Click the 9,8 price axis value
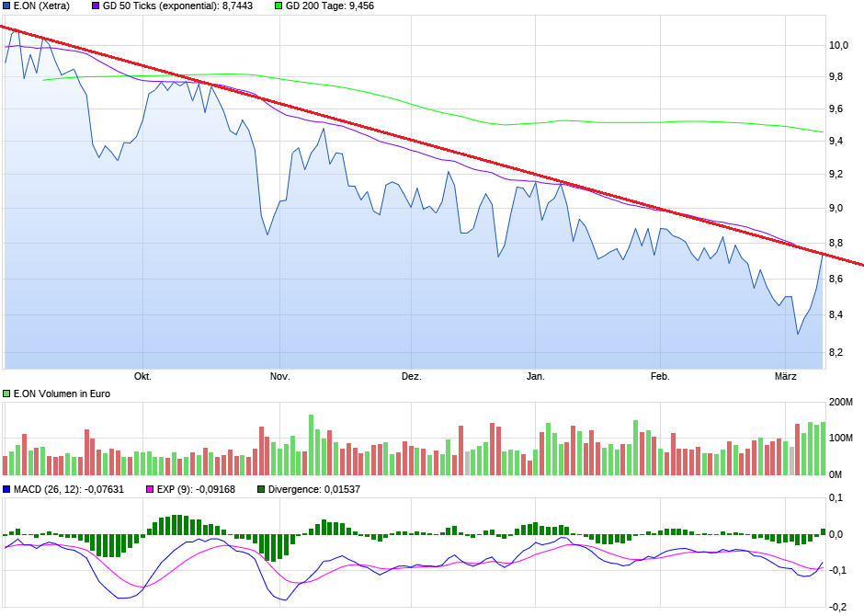The image size is (864, 616). (x=836, y=77)
